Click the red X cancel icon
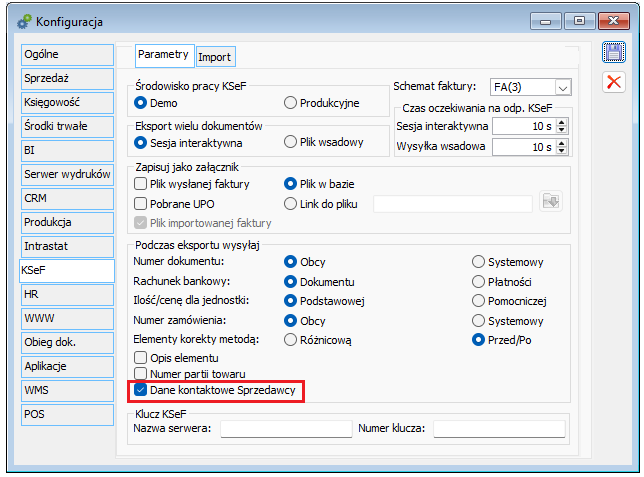644x477 pixels. (614, 83)
